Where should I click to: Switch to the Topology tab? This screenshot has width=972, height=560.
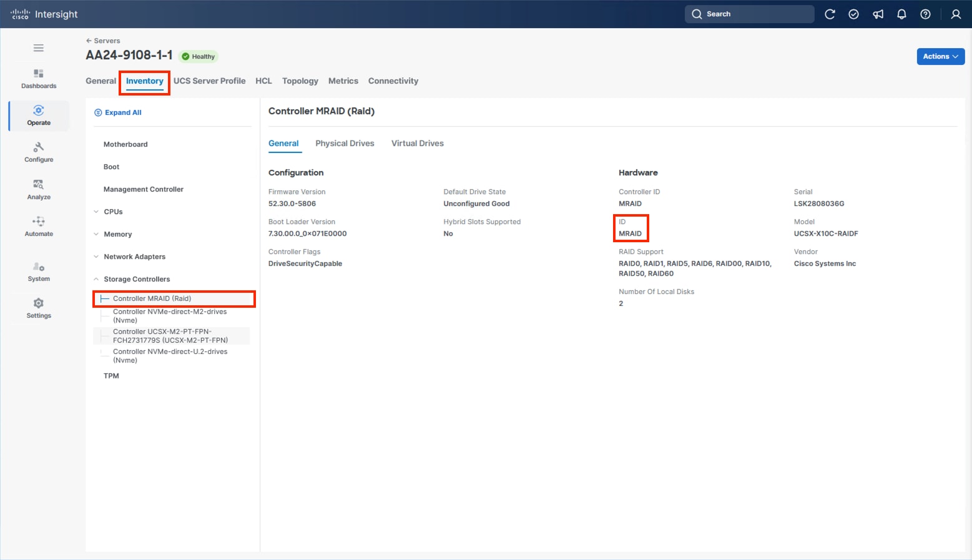300,81
